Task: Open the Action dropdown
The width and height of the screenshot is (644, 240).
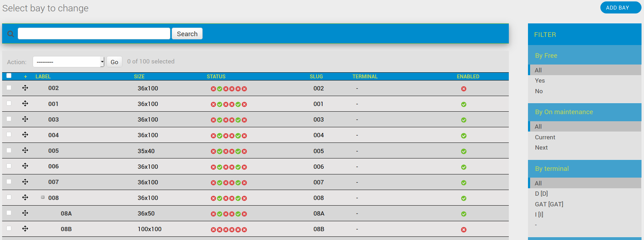Action: click(68, 62)
